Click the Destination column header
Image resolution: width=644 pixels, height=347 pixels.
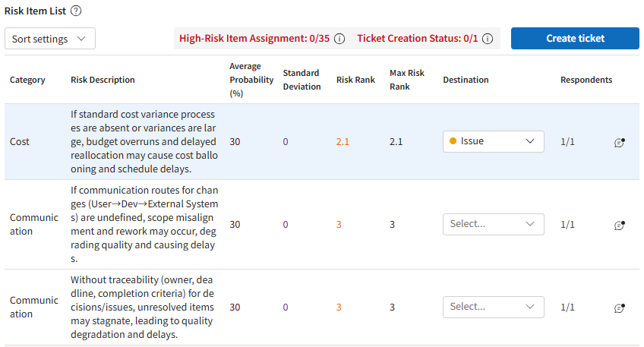click(x=466, y=80)
